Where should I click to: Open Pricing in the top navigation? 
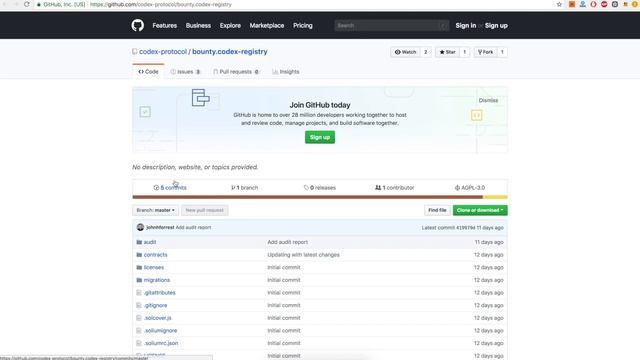coord(302,25)
